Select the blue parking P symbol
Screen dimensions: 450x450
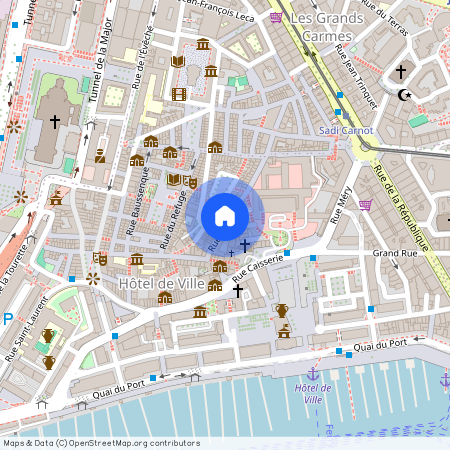point(8,319)
